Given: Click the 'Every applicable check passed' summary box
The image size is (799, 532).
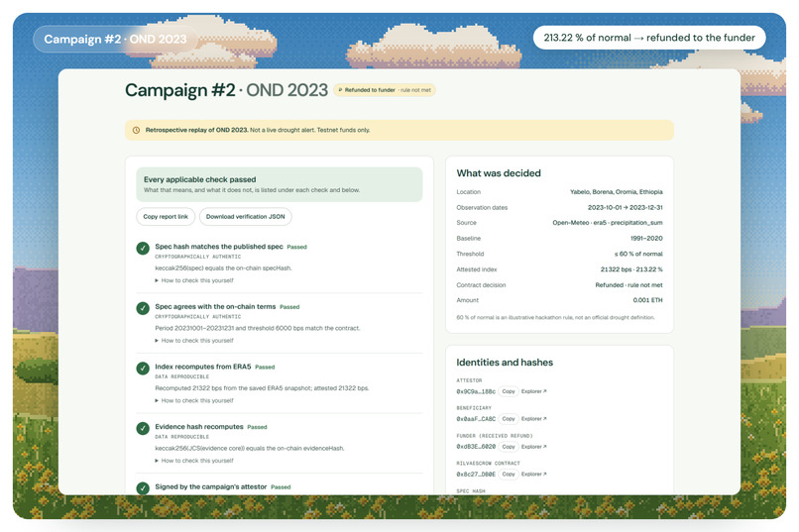Looking at the screenshot, I should coord(280,184).
